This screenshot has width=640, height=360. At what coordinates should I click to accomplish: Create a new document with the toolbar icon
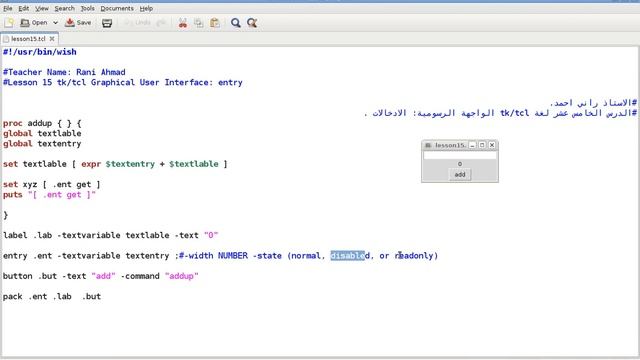pos(9,23)
